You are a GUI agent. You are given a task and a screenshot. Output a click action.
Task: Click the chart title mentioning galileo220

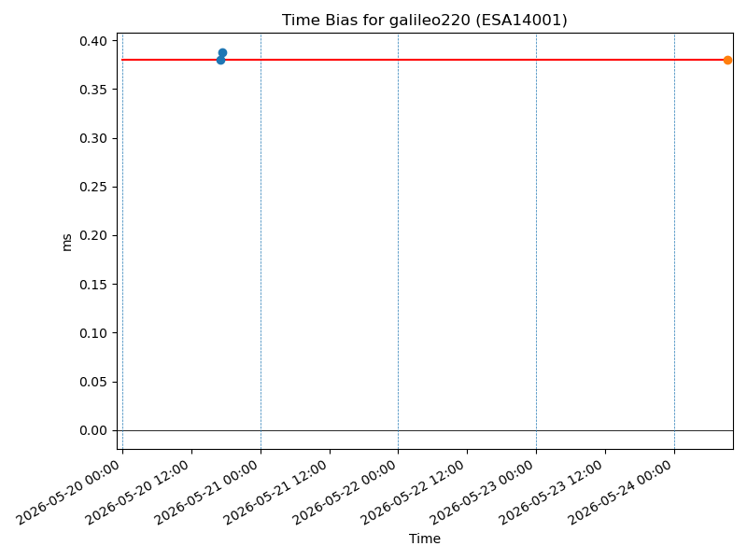pos(425,20)
